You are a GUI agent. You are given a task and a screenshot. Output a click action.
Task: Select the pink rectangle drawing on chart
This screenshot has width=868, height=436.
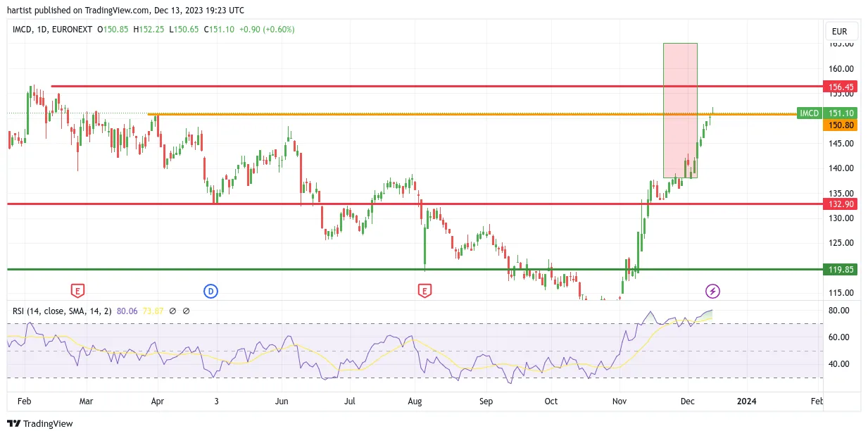(680, 111)
